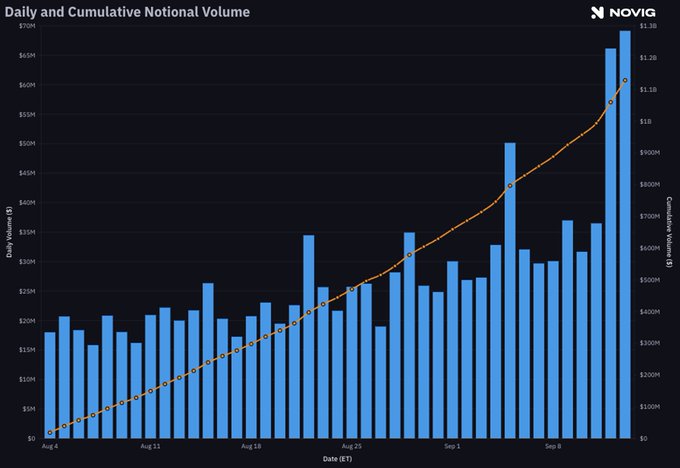Click the '$800M' right axis tick
The width and height of the screenshot is (680, 468).
650,184
